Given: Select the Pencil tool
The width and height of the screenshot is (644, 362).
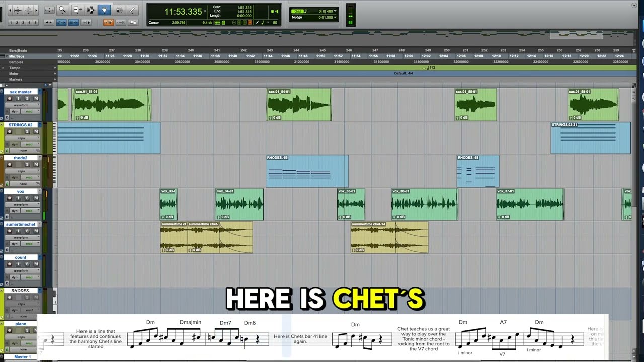Looking at the screenshot, I should pyautogui.click(x=133, y=10).
